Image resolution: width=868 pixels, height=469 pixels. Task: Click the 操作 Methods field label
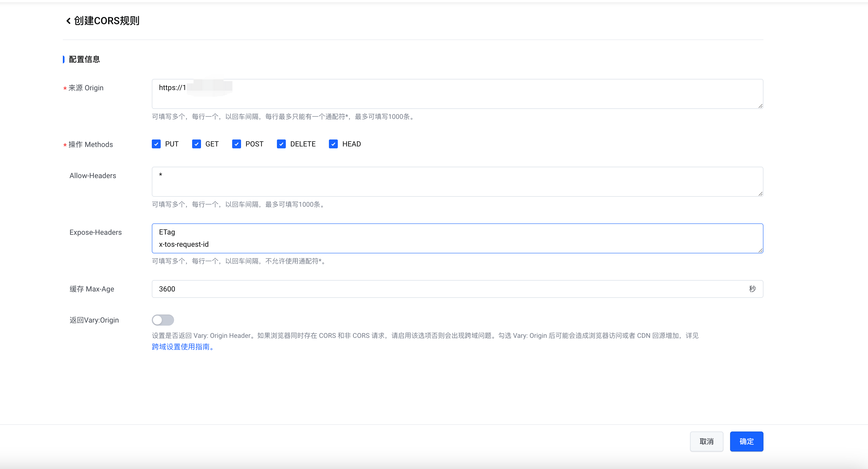click(91, 144)
